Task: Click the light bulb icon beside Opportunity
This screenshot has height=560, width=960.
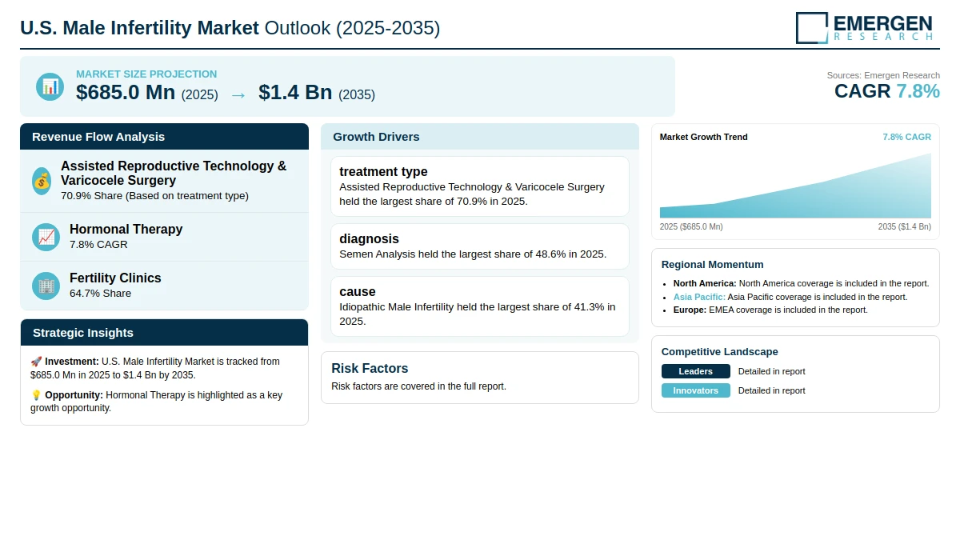Action: pos(36,395)
